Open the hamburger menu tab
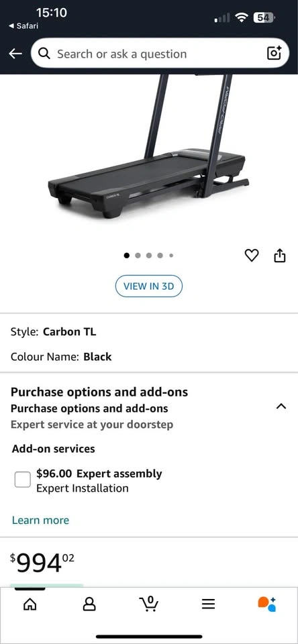The height and width of the screenshot is (644, 298). coord(208,603)
